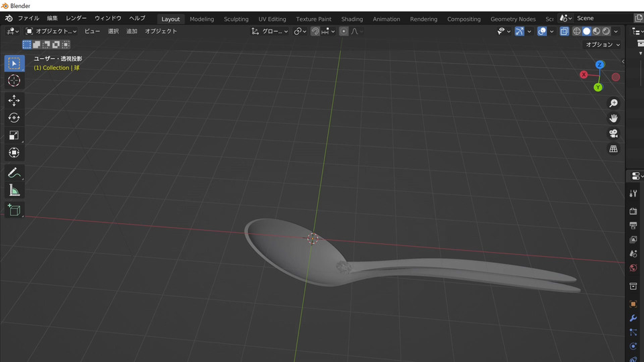Screen dimensions: 644x362
Task: Set selection mode to subtract
Action: pos(46,44)
